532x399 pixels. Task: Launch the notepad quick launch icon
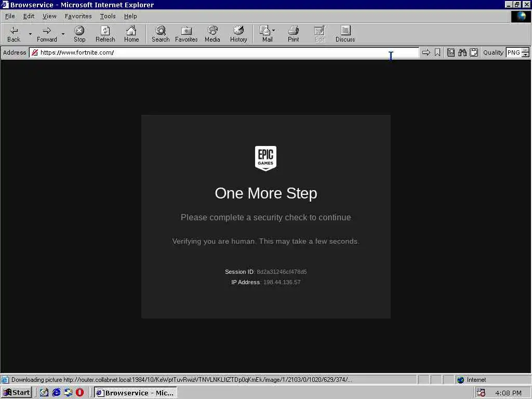[44, 393]
